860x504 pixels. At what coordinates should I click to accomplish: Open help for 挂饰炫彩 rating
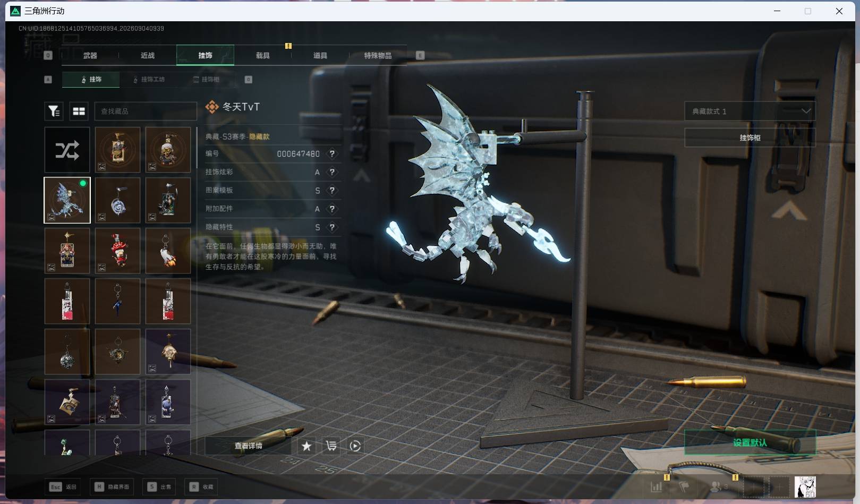pyautogui.click(x=332, y=172)
